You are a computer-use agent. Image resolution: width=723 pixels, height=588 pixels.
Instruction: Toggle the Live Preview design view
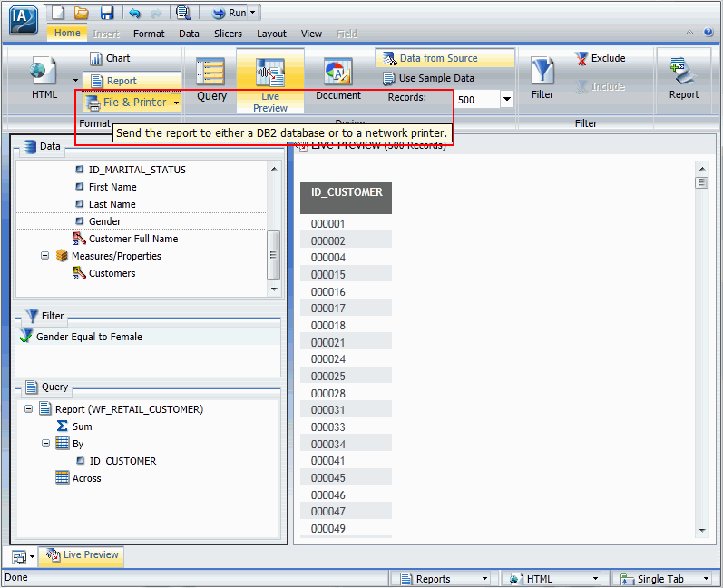tap(270, 81)
